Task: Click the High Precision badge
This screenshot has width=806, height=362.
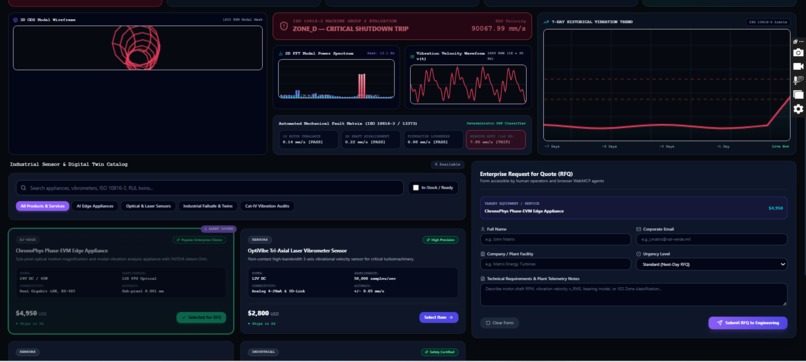Action: coord(440,240)
